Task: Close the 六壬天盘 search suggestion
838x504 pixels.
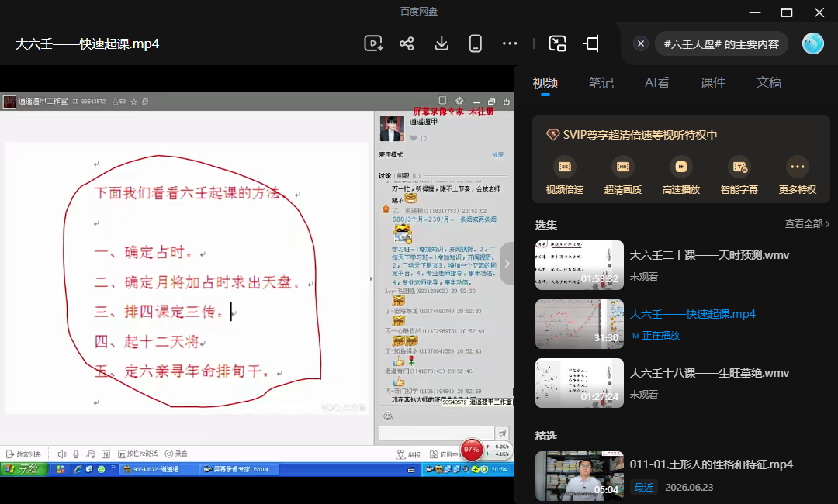Action: click(x=641, y=43)
